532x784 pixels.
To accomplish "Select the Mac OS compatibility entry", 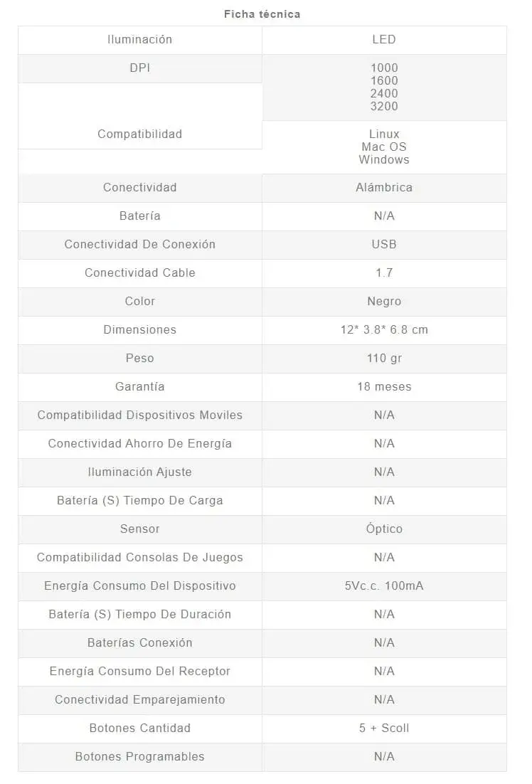I will pos(384,147).
